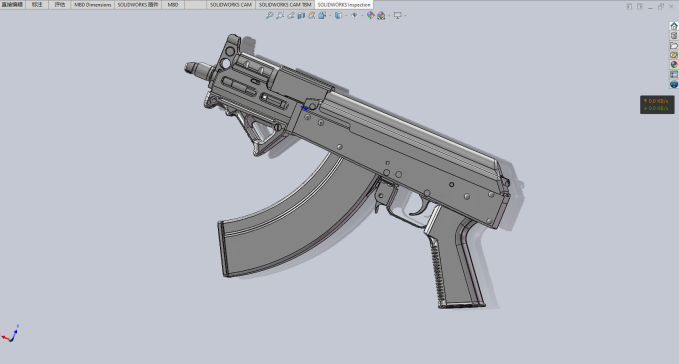This screenshot has height=364, width=679.
Task: Open the Design Library task pane tab
Action: tap(674, 35)
